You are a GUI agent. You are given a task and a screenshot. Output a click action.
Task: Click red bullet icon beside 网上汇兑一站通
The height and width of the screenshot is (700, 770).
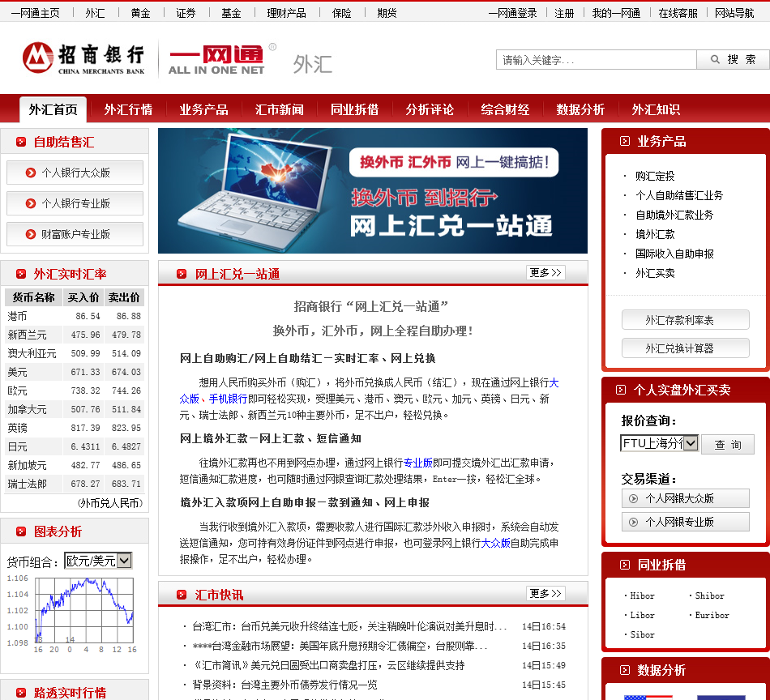[x=182, y=274]
